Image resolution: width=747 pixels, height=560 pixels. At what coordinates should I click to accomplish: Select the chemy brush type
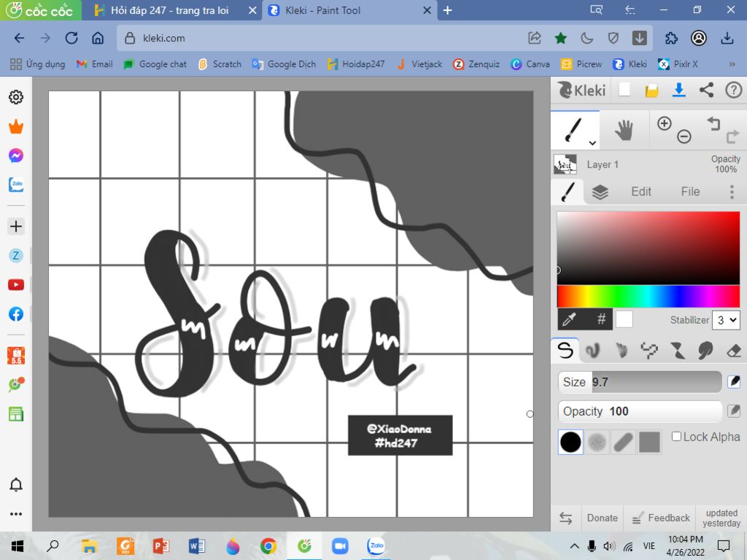[x=678, y=351]
